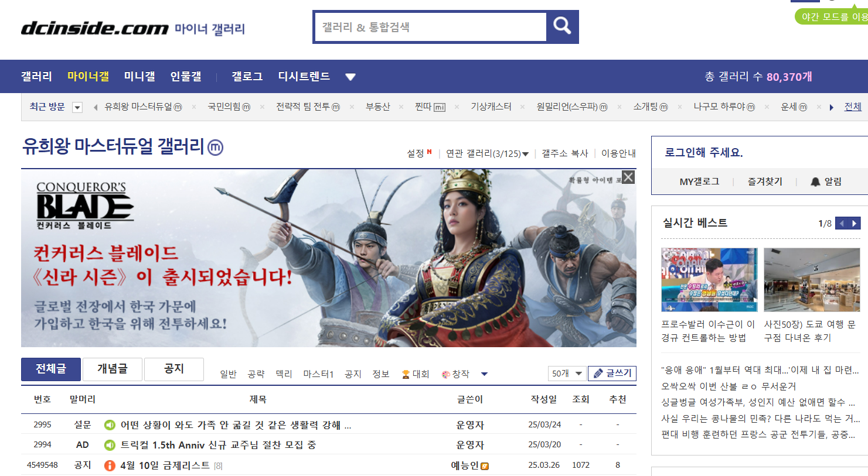
Task: Open 즐겨찾기 link
Action: pos(765,182)
